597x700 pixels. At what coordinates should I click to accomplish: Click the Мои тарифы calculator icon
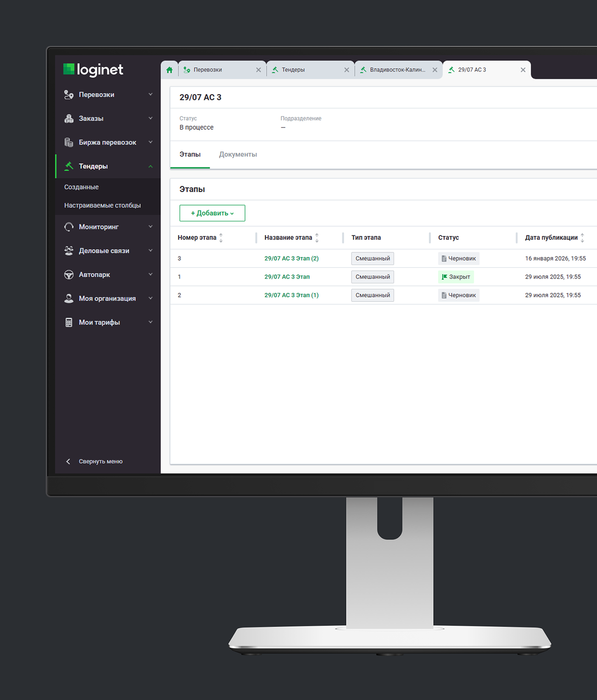(x=69, y=322)
